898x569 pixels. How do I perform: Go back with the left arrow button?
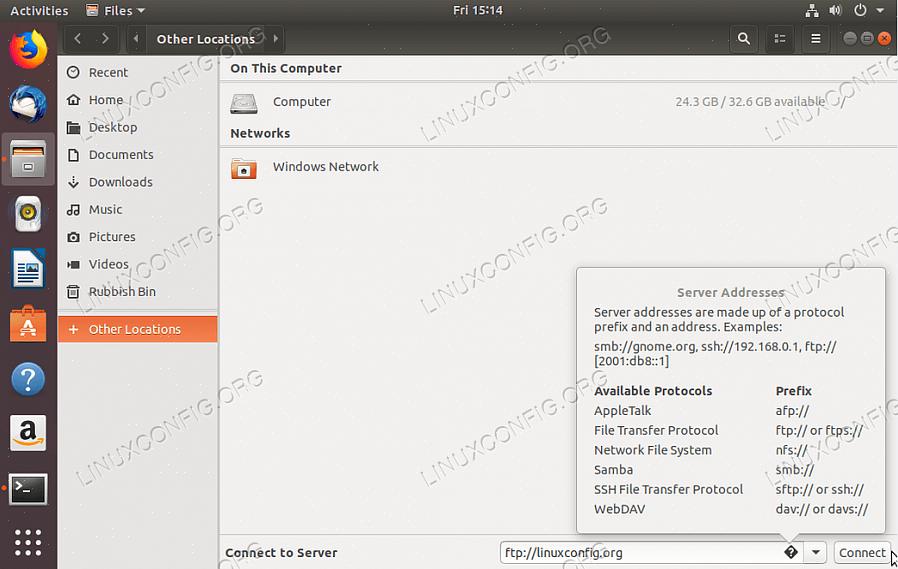78,39
